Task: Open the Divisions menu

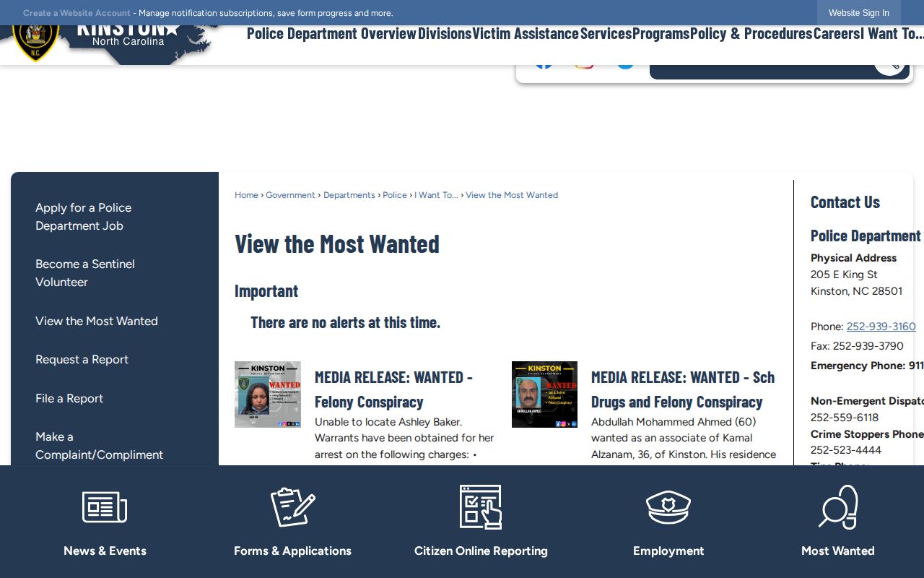Action: [x=445, y=33]
